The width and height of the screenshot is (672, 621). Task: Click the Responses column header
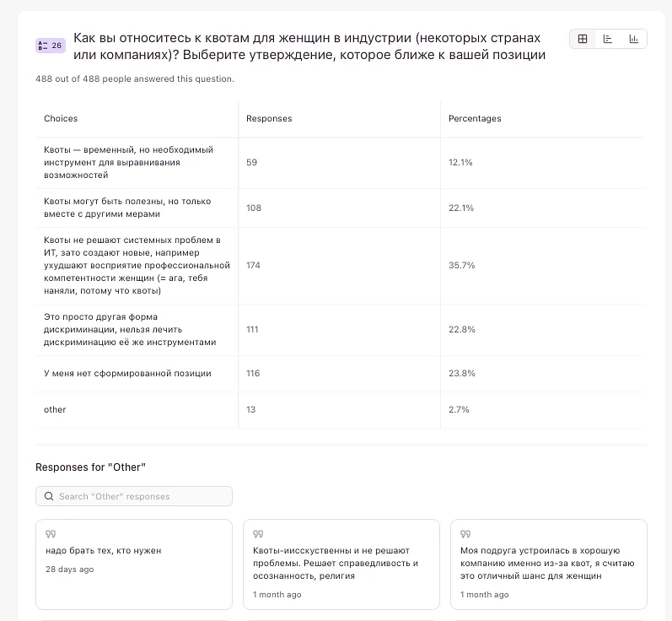coord(269,119)
